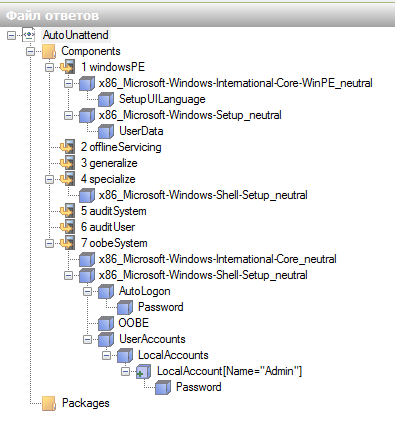Select 'x86_Microsoft-Windows-Setup_neutral' text

point(190,115)
